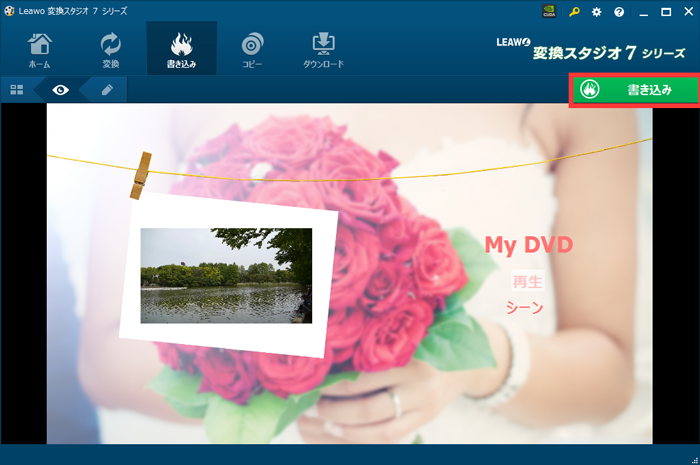Open settings via the gear icon
Image resolution: width=700 pixels, height=465 pixels.
pyautogui.click(x=596, y=12)
